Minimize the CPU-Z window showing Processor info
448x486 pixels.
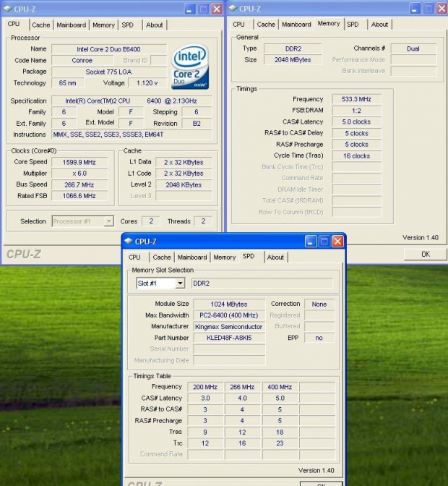point(190,9)
